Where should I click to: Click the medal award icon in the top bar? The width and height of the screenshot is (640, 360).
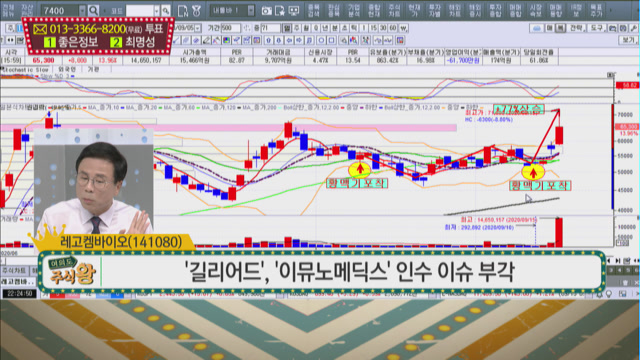coord(196,11)
